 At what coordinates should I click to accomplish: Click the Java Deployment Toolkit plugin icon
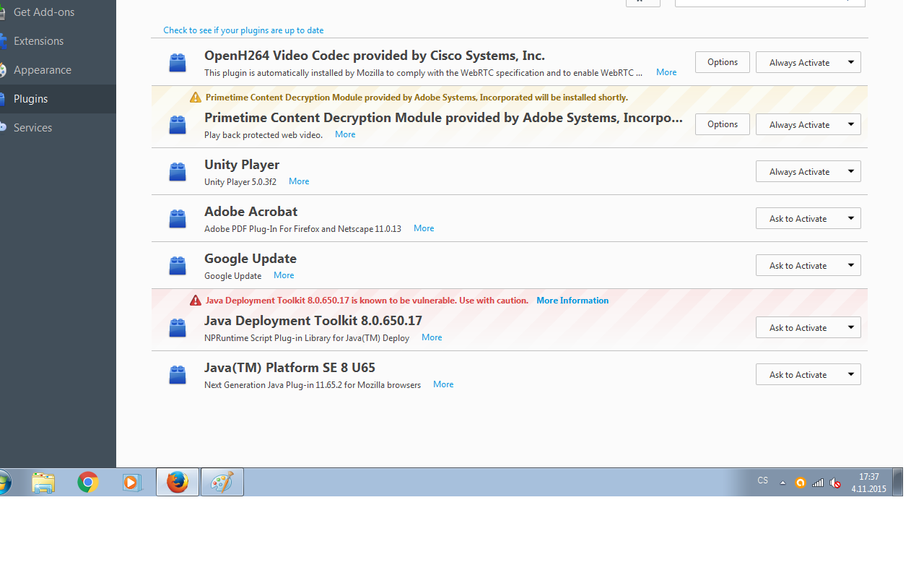tap(178, 328)
